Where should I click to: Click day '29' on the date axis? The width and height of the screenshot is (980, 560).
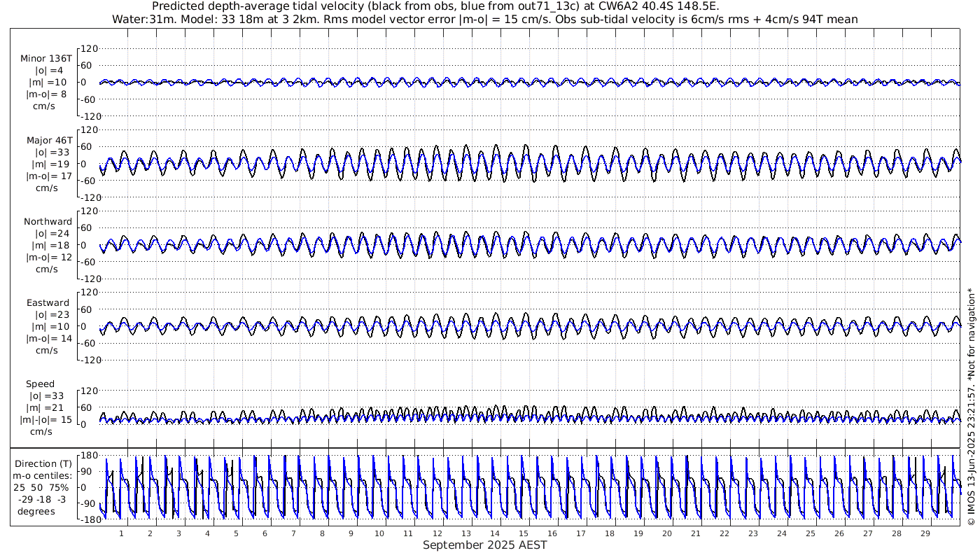(925, 533)
